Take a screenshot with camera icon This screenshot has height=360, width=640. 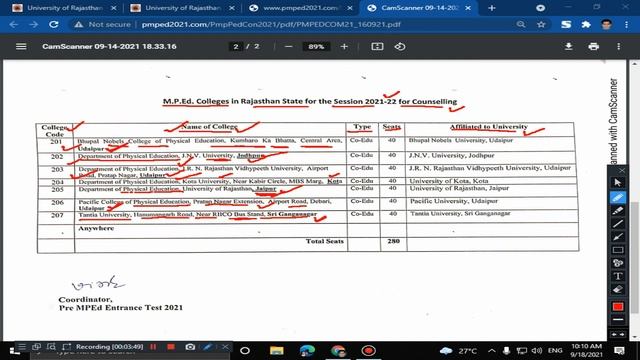pos(190,347)
